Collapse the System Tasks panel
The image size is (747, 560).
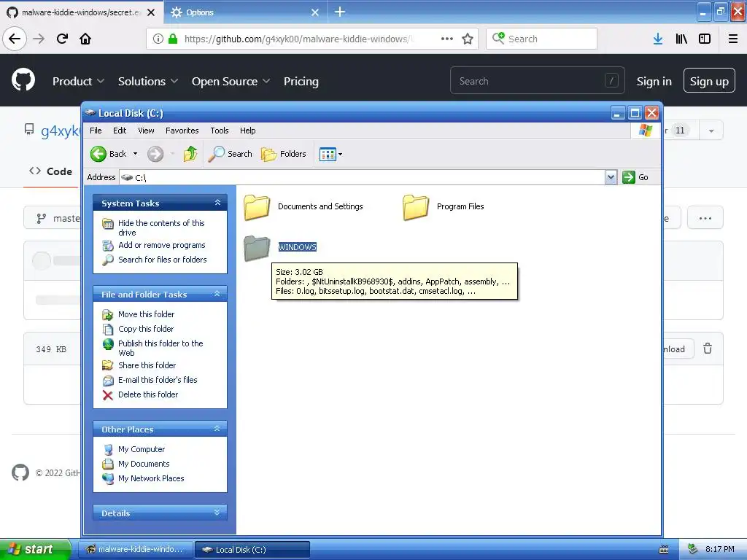(217, 203)
